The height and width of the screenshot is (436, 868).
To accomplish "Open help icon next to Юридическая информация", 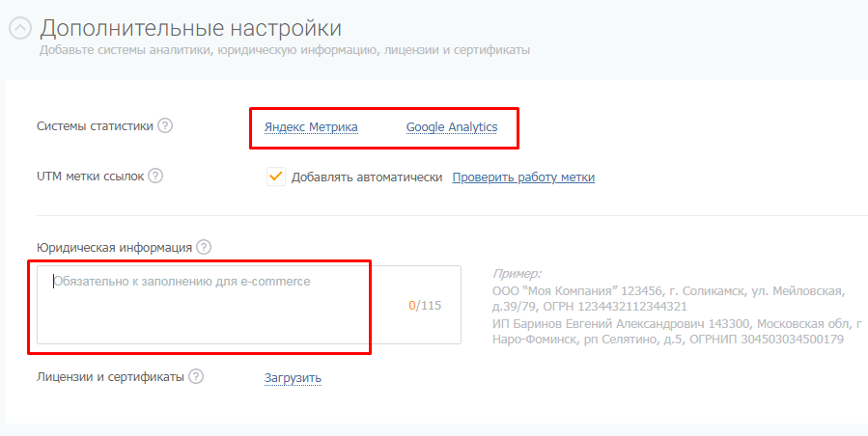I will (204, 247).
